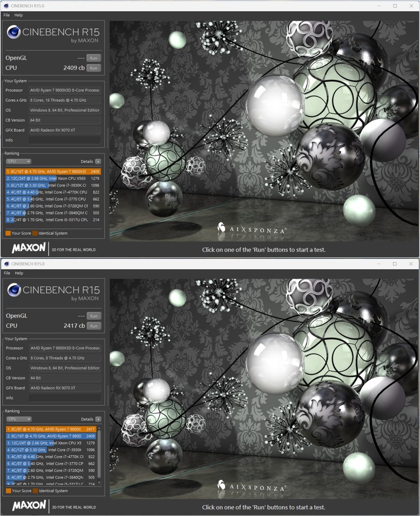Open File menu in the 2417 cb window
The width and height of the screenshot is (420, 516).
7,273
